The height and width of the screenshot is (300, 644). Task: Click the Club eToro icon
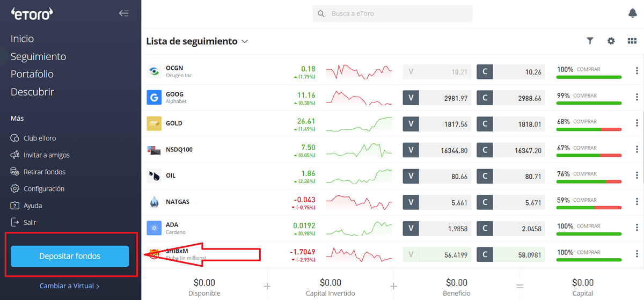[15, 138]
